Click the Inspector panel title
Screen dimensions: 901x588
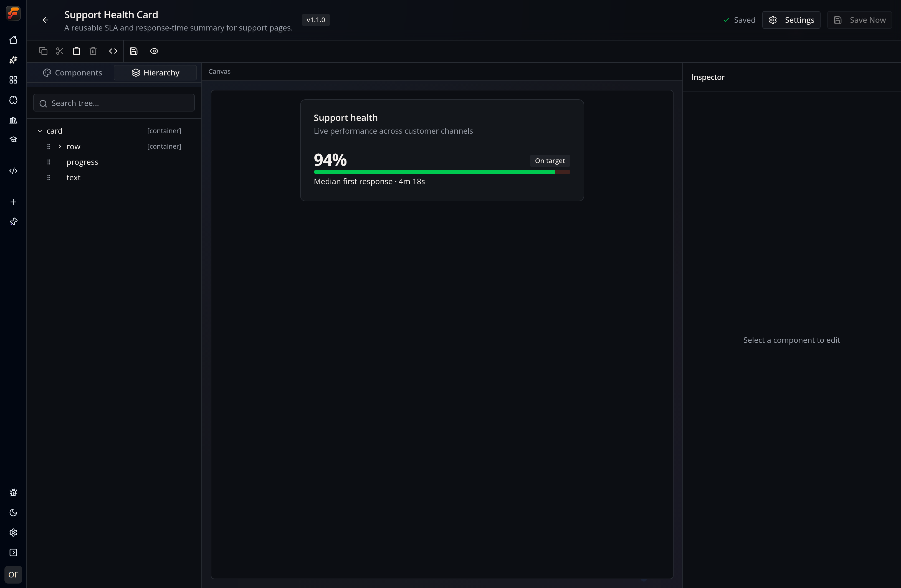coord(708,77)
